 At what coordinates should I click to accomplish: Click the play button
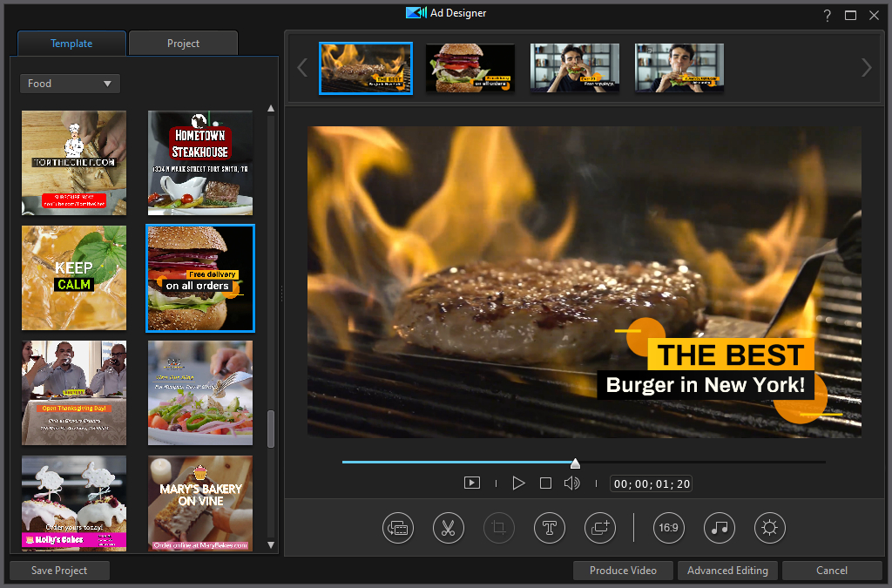click(518, 483)
